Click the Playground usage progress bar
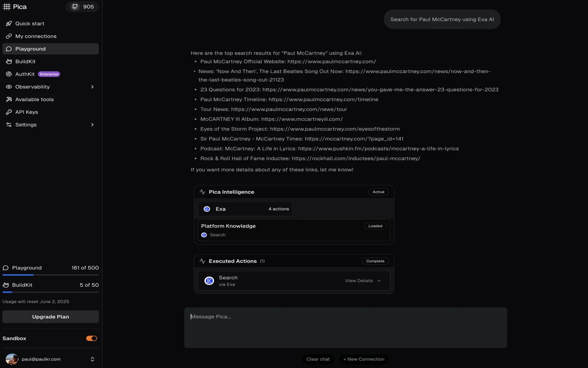Image resolution: width=588 pixels, height=368 pixels. point(50,275)
